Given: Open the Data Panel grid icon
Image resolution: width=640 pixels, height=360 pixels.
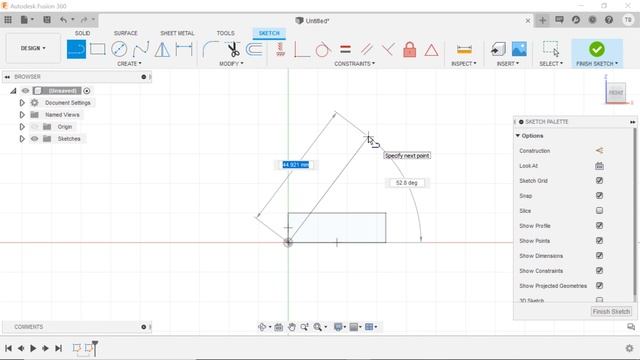Looking at the screenshot, I should tap(8, 20).
